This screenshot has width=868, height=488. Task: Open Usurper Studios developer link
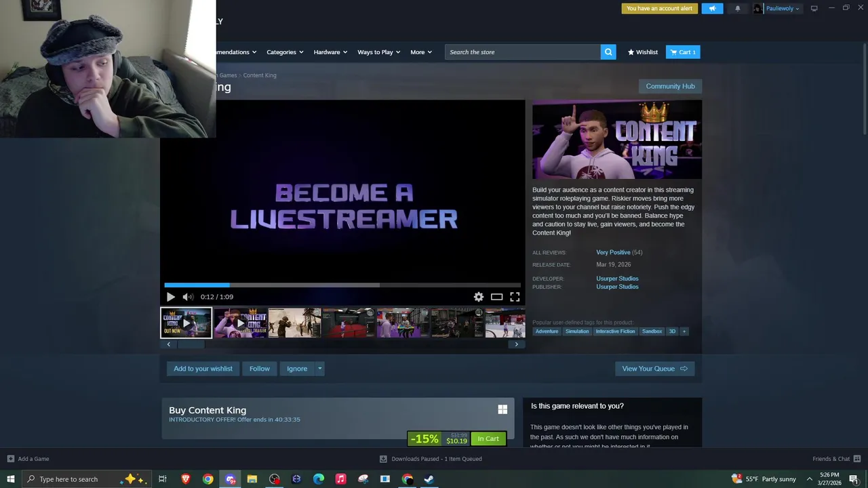point(617,279)
